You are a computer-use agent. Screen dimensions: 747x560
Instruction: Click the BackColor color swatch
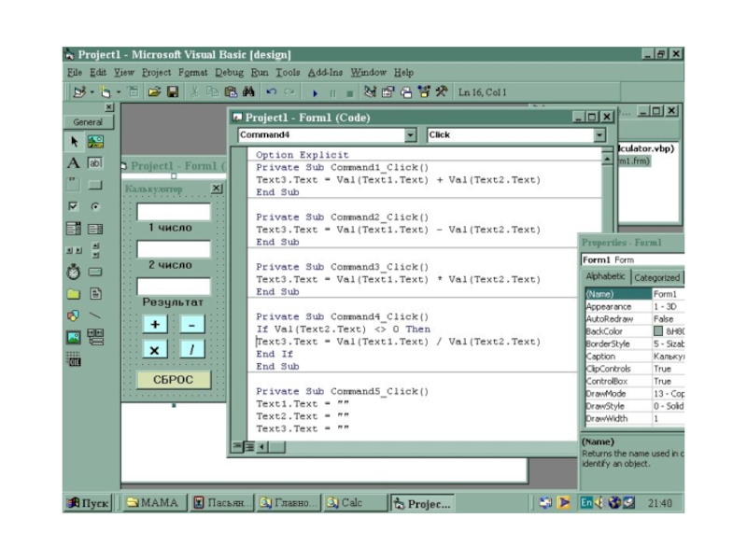pyautogui.click(x=658, y=331)
